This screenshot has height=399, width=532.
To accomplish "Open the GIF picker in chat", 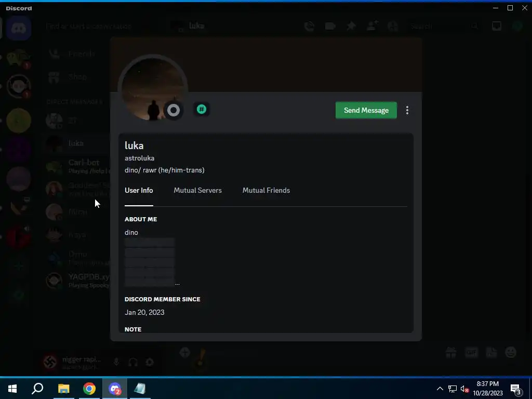I will click(x=471, y=353).
